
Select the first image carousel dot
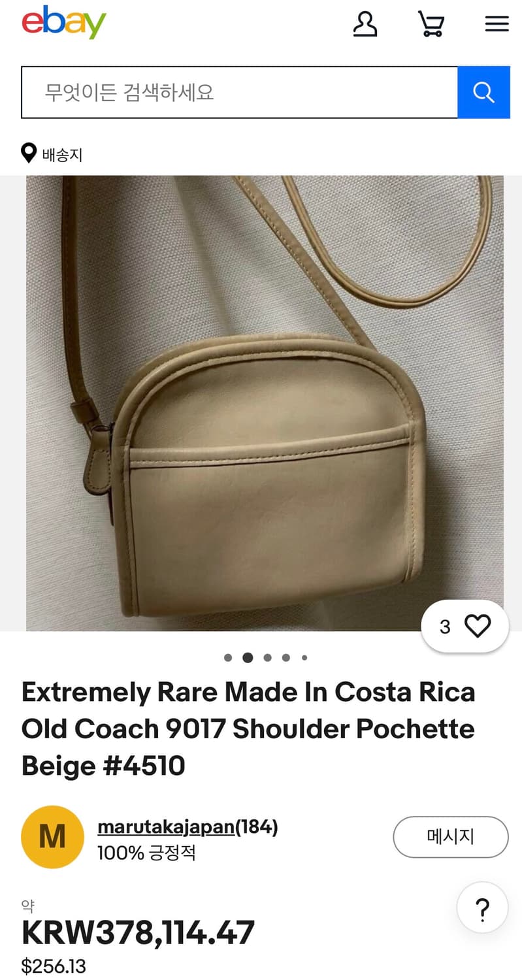point(228,658)
